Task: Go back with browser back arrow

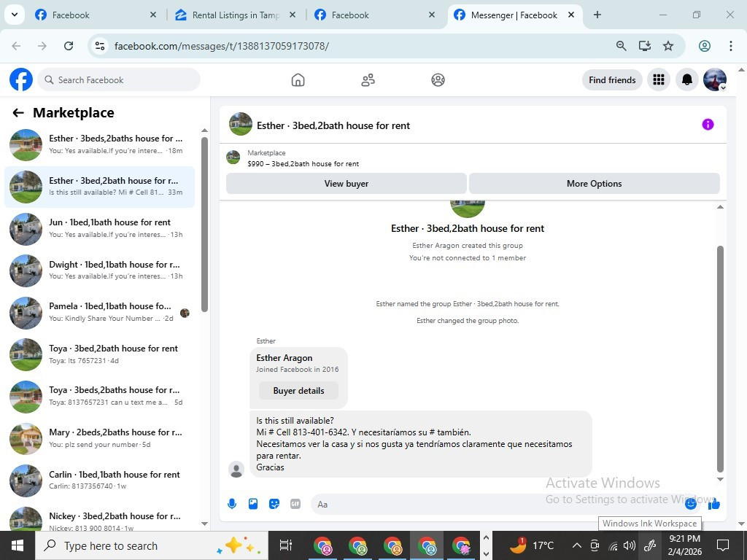Action: click(16, 46)
